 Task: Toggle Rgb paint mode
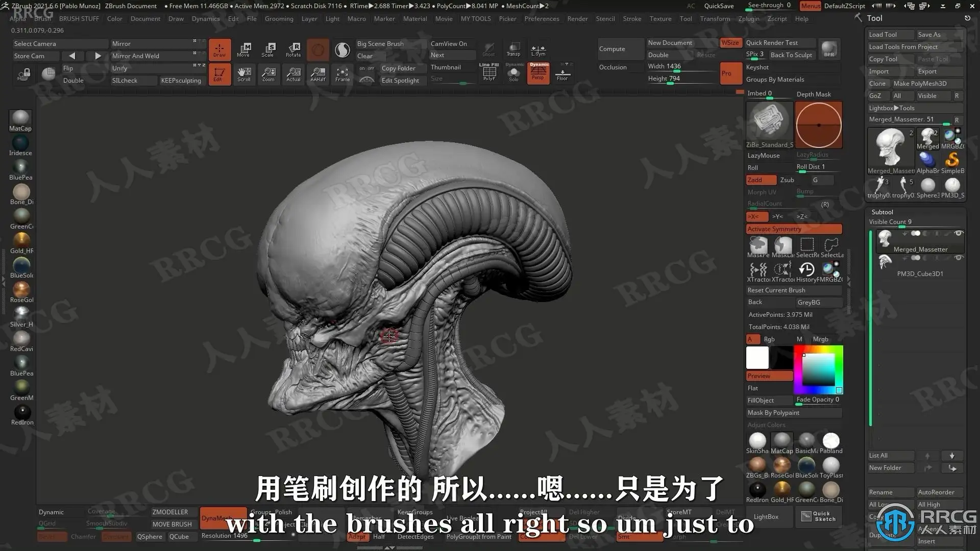pyautogui.click(x=769, y=339)
